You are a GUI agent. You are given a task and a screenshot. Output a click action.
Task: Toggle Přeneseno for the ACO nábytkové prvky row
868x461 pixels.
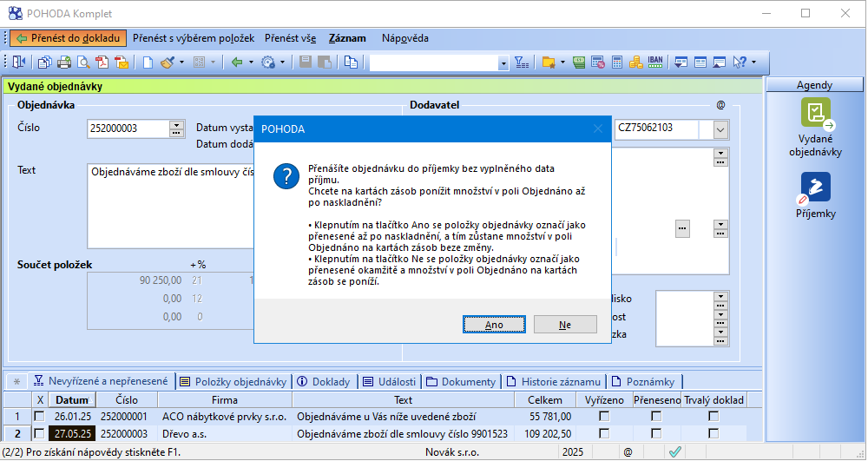656,416
